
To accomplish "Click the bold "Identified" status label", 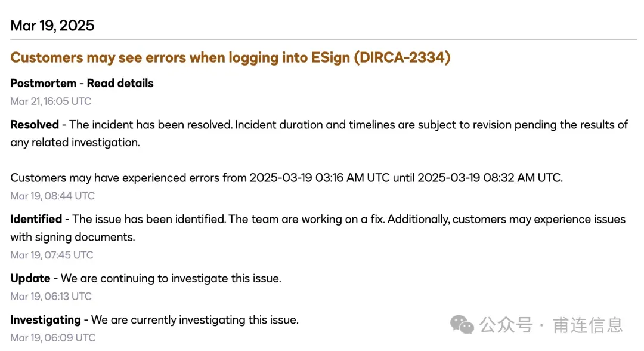I will click(x=36, y=219).
